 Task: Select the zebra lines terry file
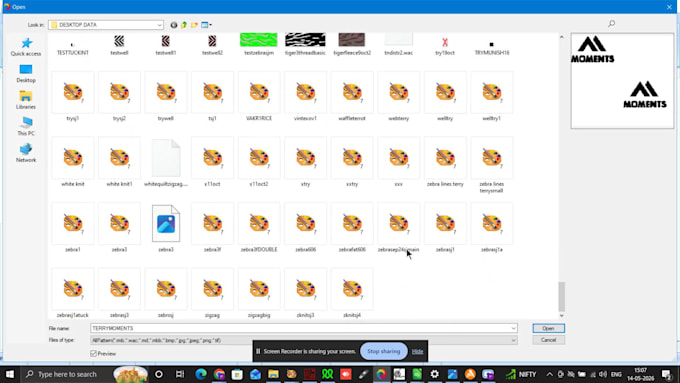tap(445, 162)
